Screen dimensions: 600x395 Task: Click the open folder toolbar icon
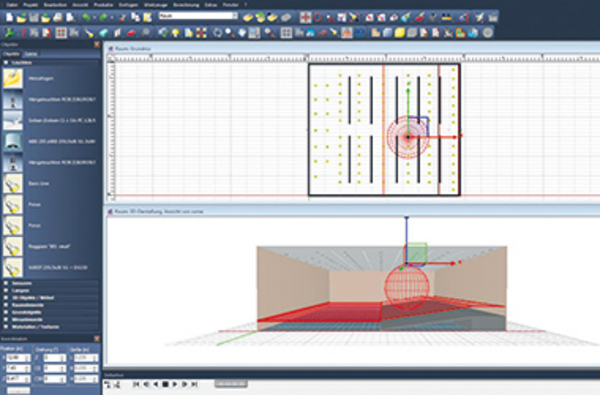[21, 17]
